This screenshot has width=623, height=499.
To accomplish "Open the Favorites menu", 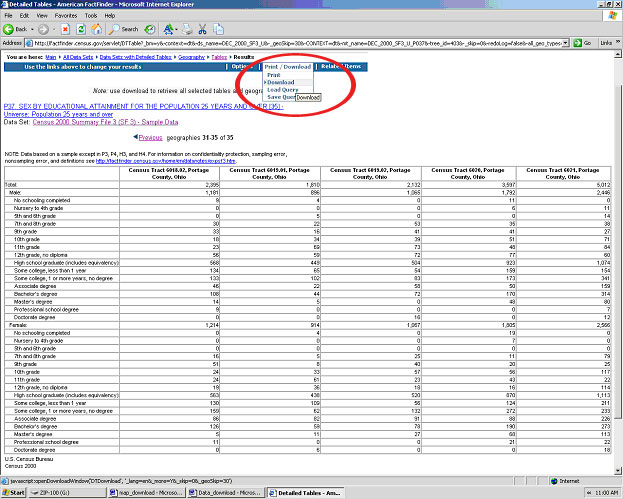I will pyautogui.click(x=66, y=15).
